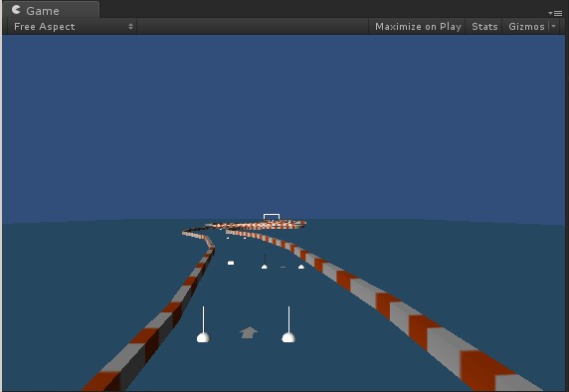Open the panel options menu icon
569x392 pixels.
[556, 13]
